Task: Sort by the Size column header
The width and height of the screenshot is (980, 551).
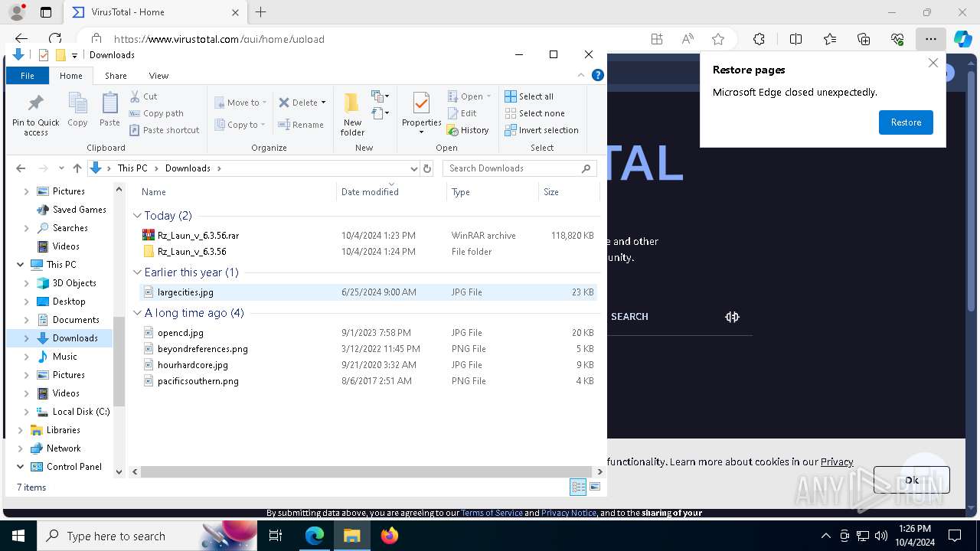Action: tap(568, 192)
